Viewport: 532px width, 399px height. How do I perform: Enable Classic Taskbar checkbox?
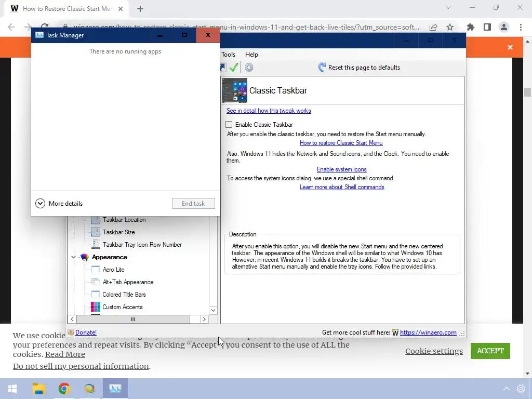point(229,125)
